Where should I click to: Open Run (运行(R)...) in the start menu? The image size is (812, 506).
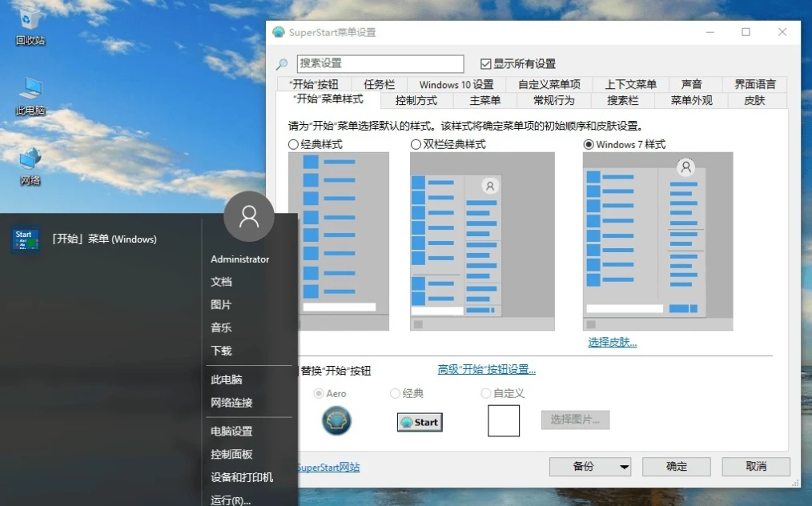(x=231, y=500)
